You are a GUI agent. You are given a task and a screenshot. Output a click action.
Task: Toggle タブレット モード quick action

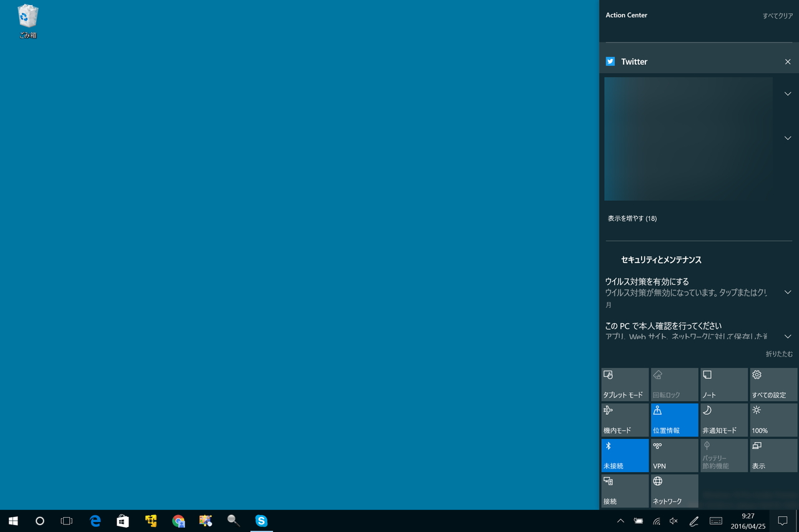(625, 385)
